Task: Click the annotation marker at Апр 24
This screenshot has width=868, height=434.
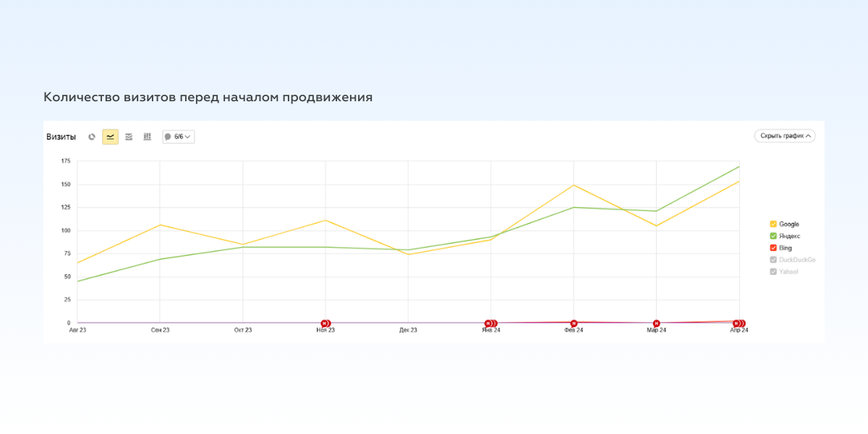Action: (739, 323)
